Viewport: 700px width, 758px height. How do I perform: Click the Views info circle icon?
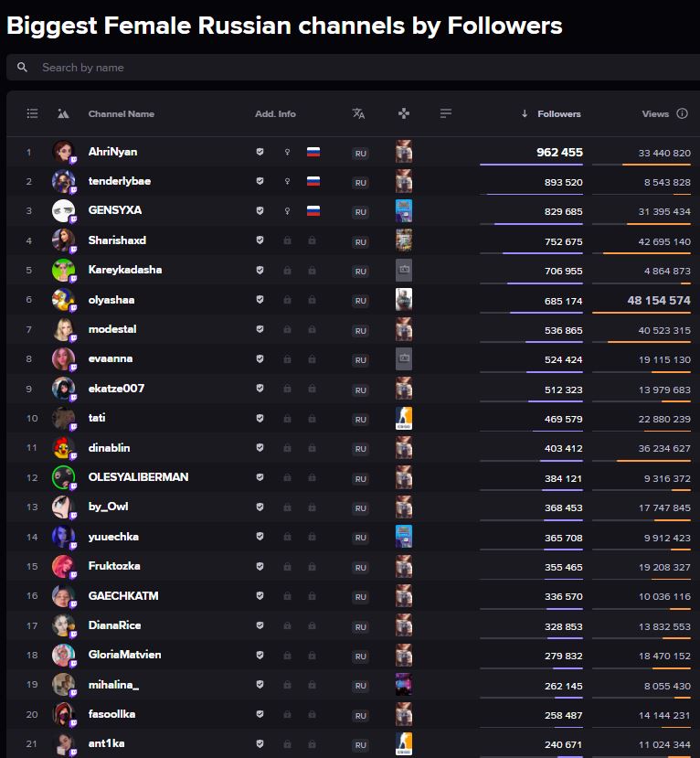pyautogui.click(x=682, y=113)
